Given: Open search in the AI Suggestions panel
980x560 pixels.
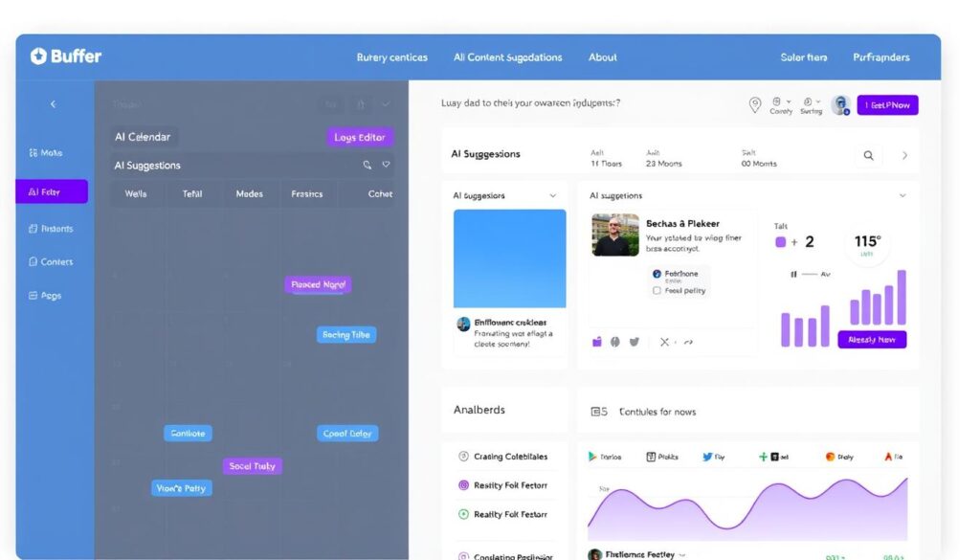Looking at the screenshot, I should tap(868, 154).
